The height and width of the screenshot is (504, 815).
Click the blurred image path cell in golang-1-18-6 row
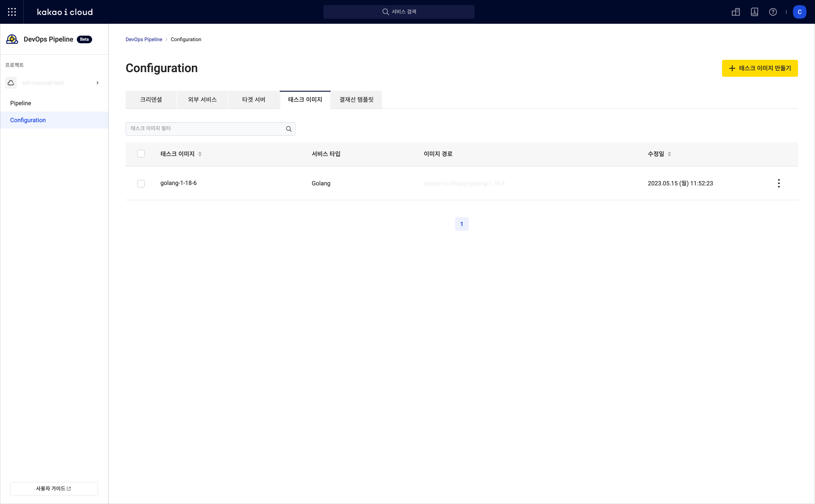click(464, 183)
